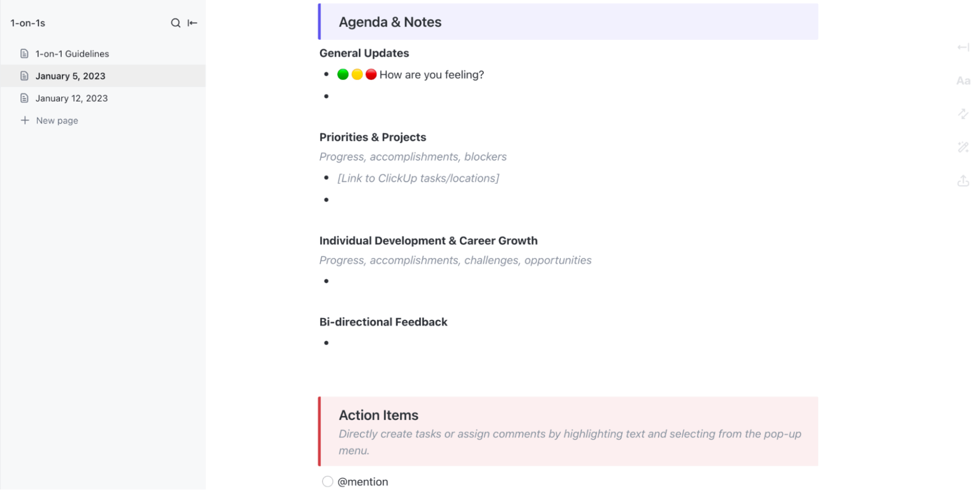
Task: Click the return/wrap icon at the top right
Action: pyautogui.click(x=964, y=47)
